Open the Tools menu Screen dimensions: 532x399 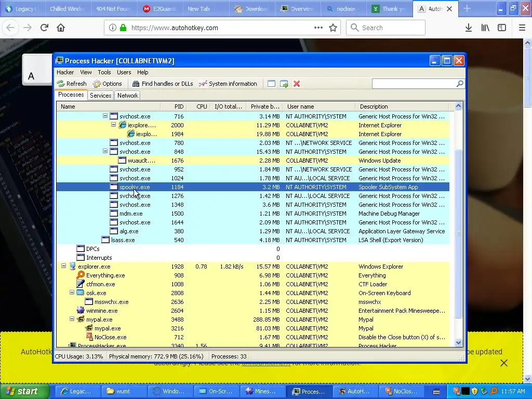[104, 72]
